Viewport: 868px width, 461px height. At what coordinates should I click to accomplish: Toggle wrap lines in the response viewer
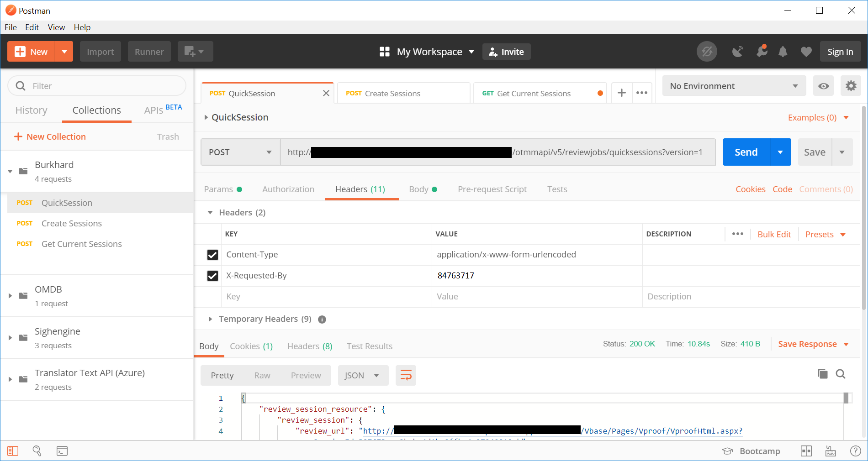pos(406,375)
